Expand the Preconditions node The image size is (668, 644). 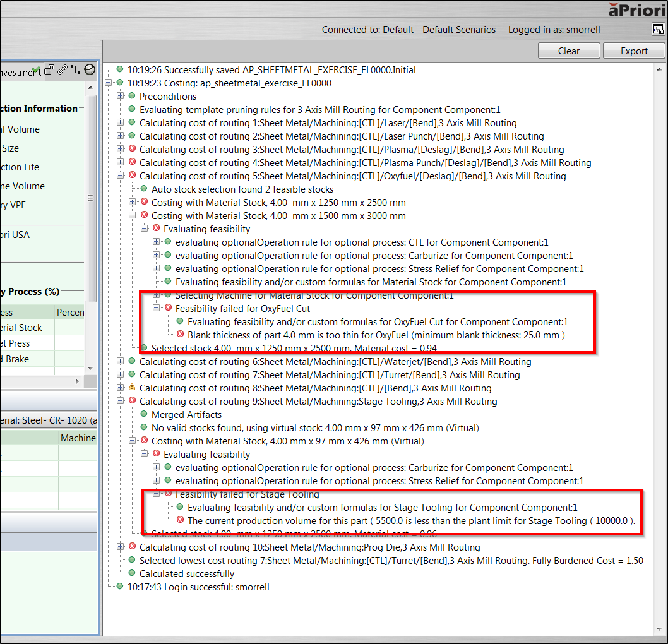click(121, 96)
